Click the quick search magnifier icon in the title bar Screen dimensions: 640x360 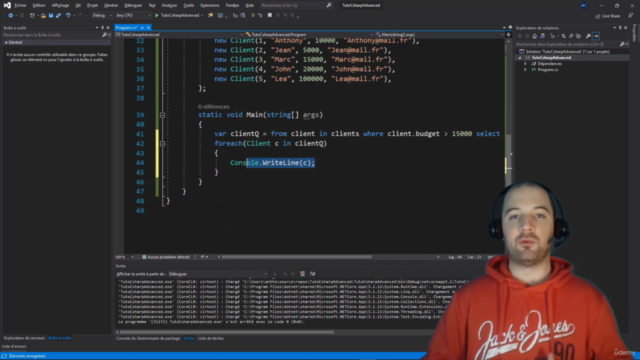329,5
